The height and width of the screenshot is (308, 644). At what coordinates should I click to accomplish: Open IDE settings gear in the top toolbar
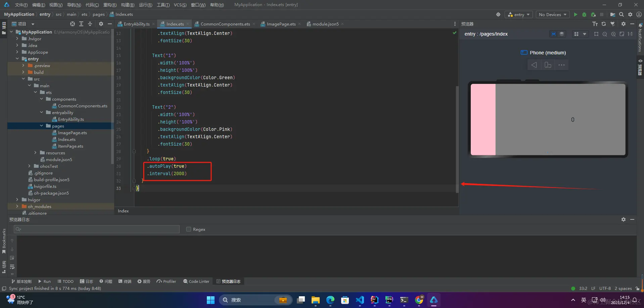coord(630,14)
